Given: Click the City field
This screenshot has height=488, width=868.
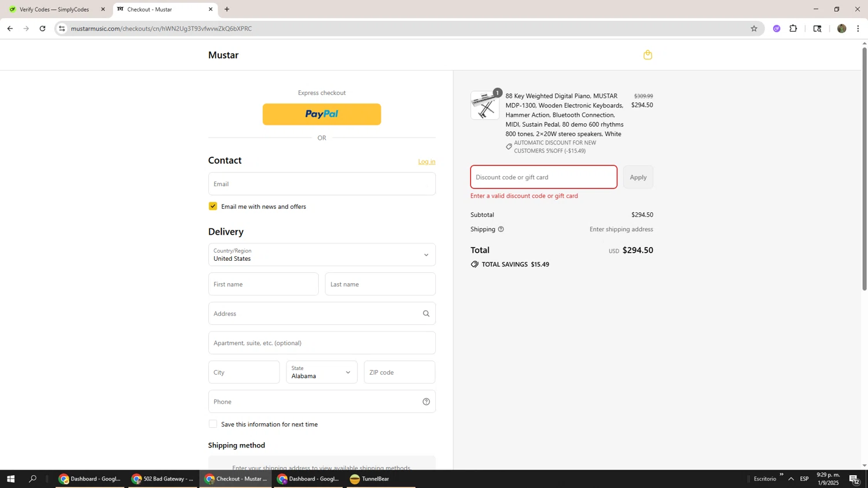Looking at the screenshot, I should click(x=244, y=372).
